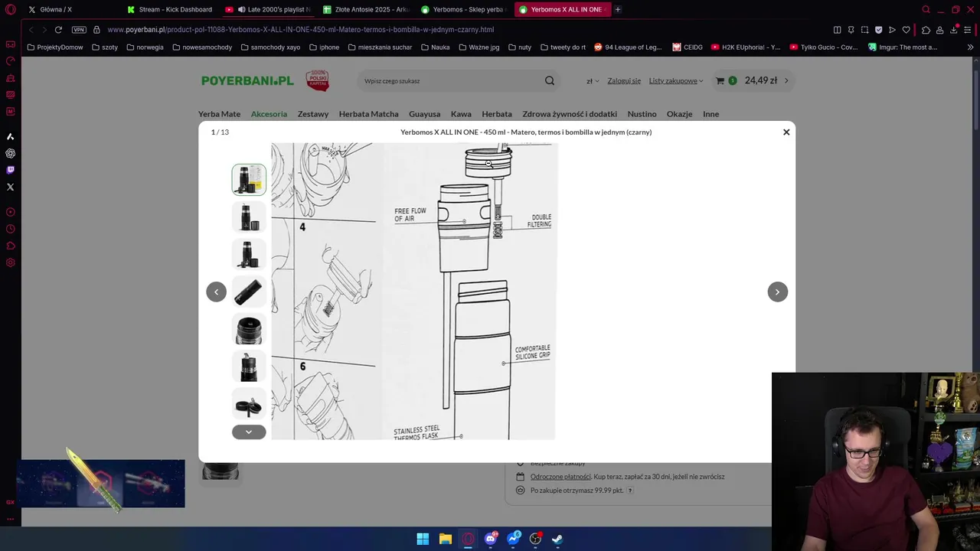Open Windows Start menu

point(423,539)
